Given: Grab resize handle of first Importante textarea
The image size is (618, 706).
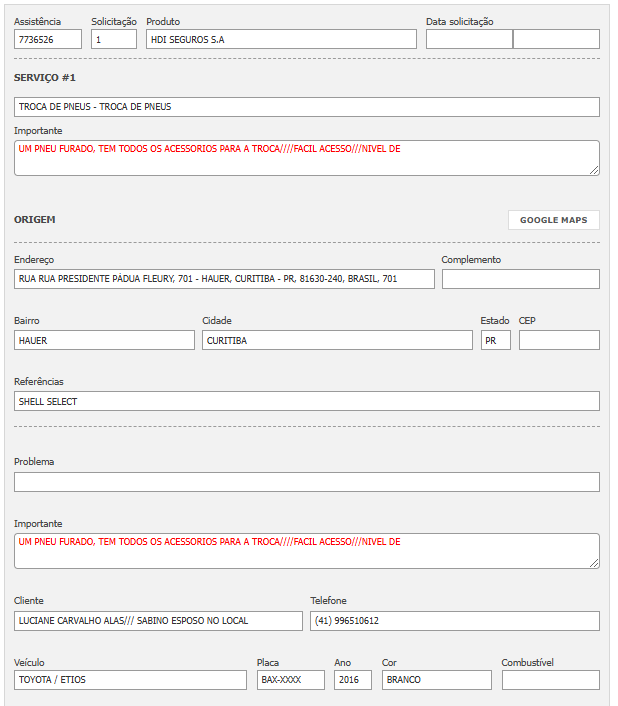Looking at the screenshot, I should pos(594,170).
